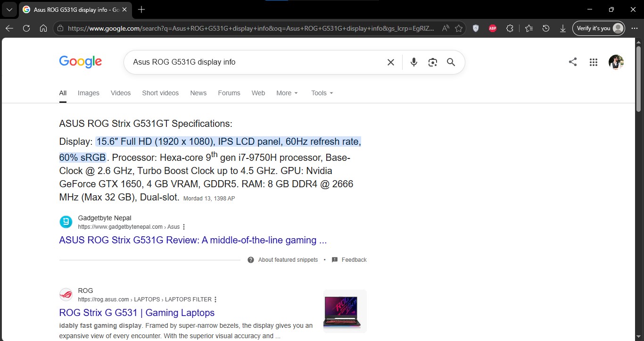Switch to the Images tab

[x=89, y=93]
